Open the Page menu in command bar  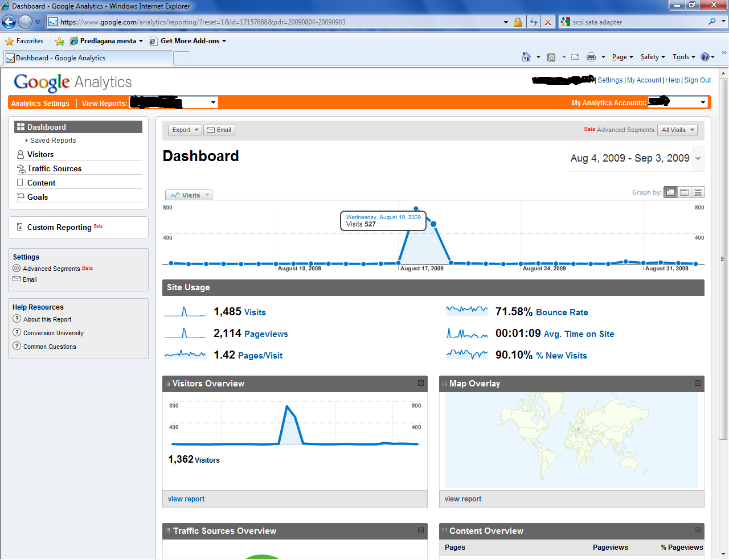pyautogui.click(x=622, y=57)
